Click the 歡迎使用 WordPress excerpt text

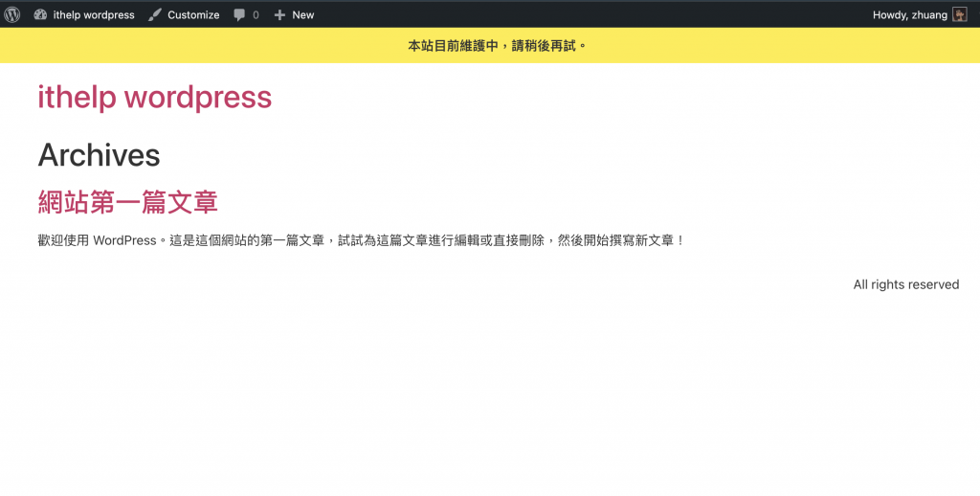361,240
